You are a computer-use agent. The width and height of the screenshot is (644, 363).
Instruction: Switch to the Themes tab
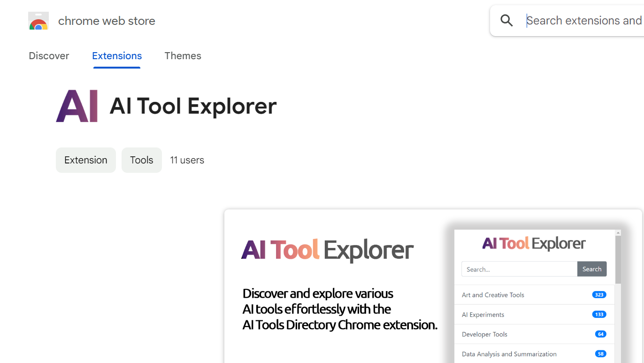[183, 55]
